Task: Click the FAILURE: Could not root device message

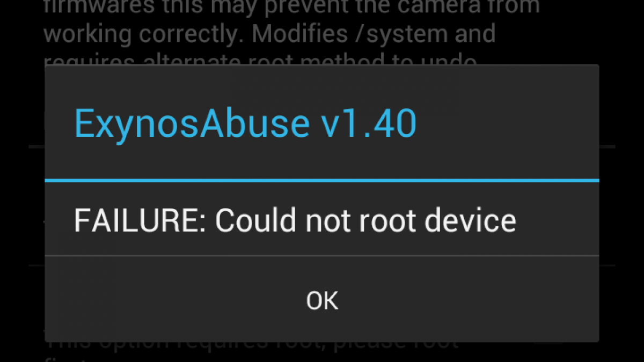Action: coord(295,220)
